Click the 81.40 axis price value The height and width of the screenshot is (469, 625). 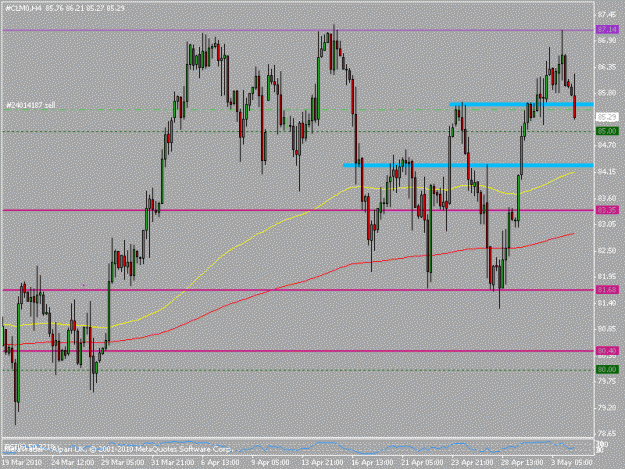[x=607, y=303]
